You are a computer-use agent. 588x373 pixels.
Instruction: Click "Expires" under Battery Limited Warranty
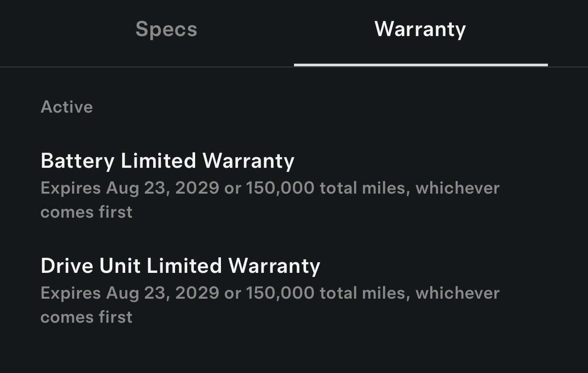coord(70,188)
